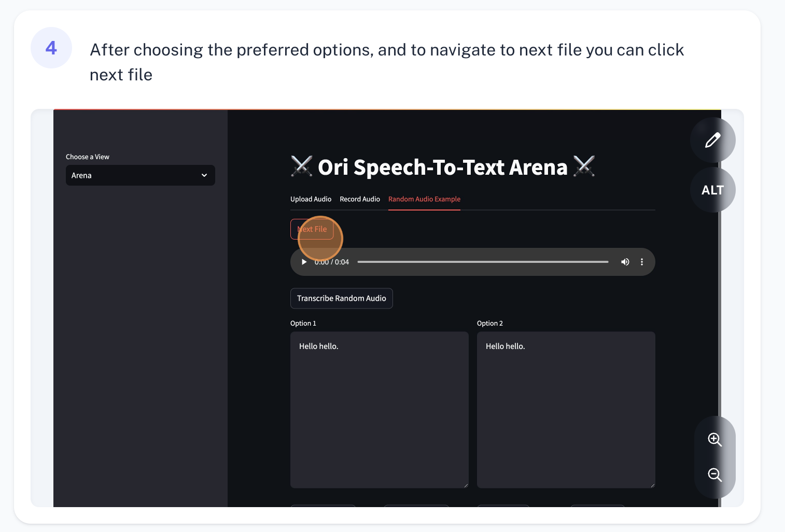This screenshot has width=785, height=532.
Task: Mute the audio via speaker icon
Action: (625, 262)
